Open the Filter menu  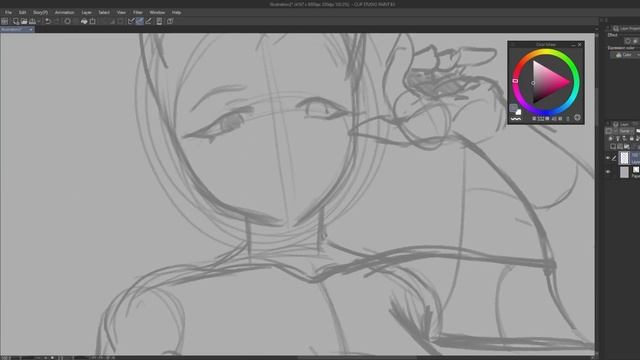click(138, 13)
